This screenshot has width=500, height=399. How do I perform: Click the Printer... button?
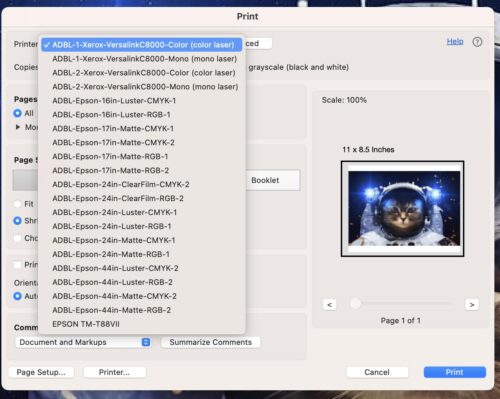tap(114, 372)
